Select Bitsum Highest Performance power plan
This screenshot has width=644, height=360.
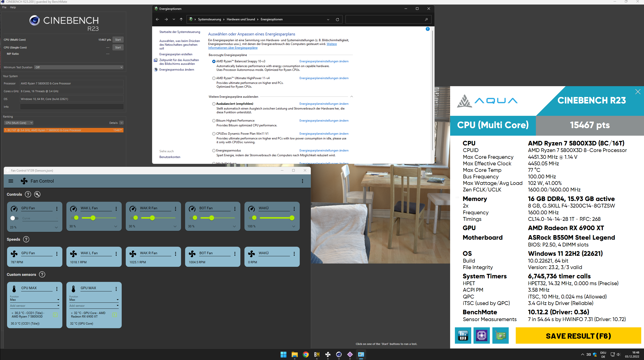pos(214,121)
